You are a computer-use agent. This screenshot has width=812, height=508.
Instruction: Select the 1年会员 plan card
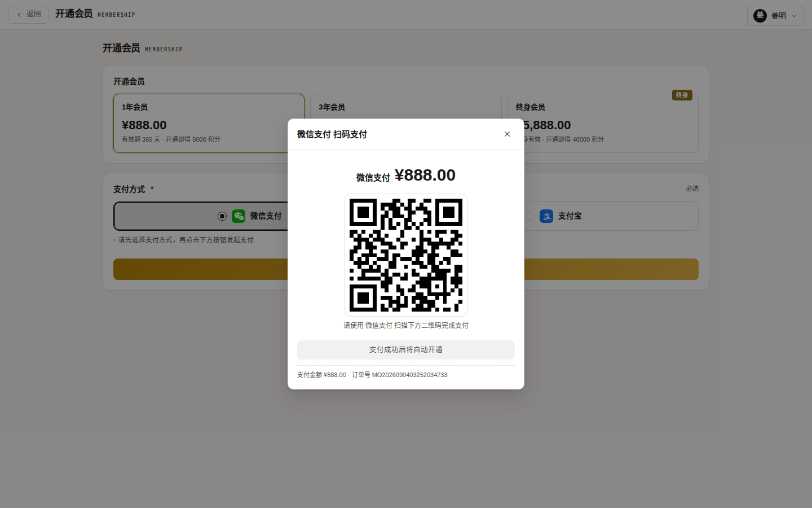pos(209,123)
